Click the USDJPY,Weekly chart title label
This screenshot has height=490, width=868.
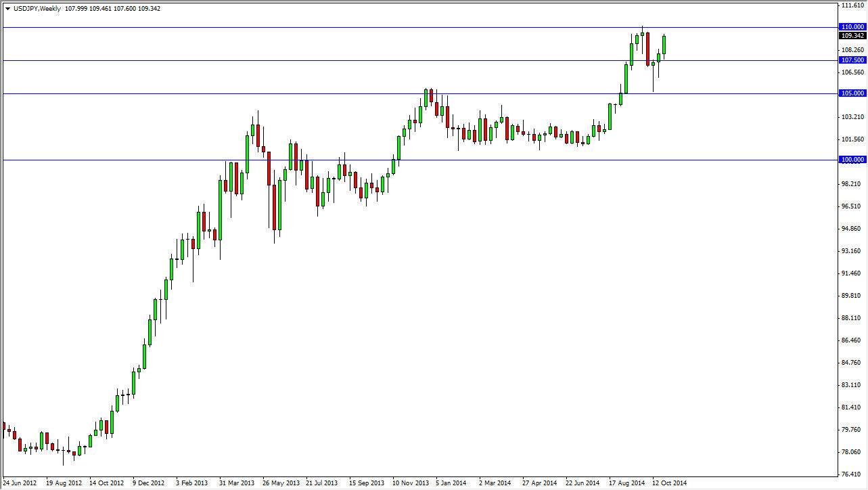pos(37,9)
